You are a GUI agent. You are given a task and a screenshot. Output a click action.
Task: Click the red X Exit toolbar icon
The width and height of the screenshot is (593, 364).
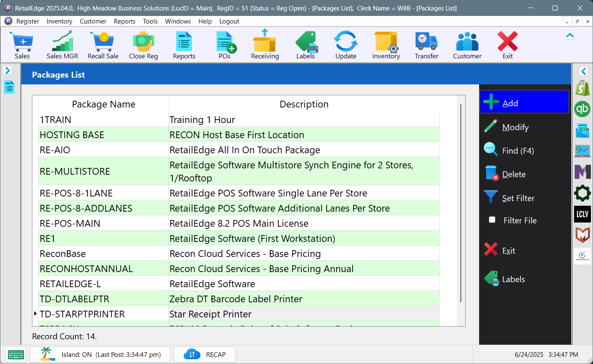(x=508, y=45)
